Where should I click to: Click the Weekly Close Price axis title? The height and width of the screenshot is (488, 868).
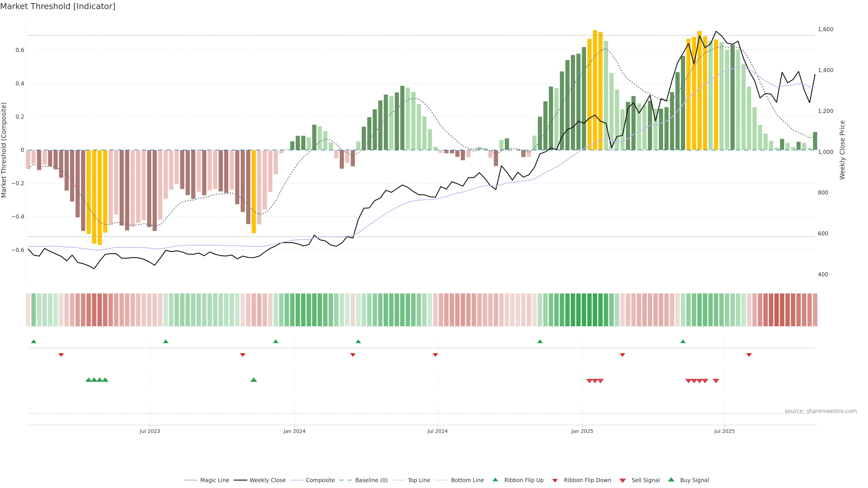pyautogui.click(x=842, y=150)
